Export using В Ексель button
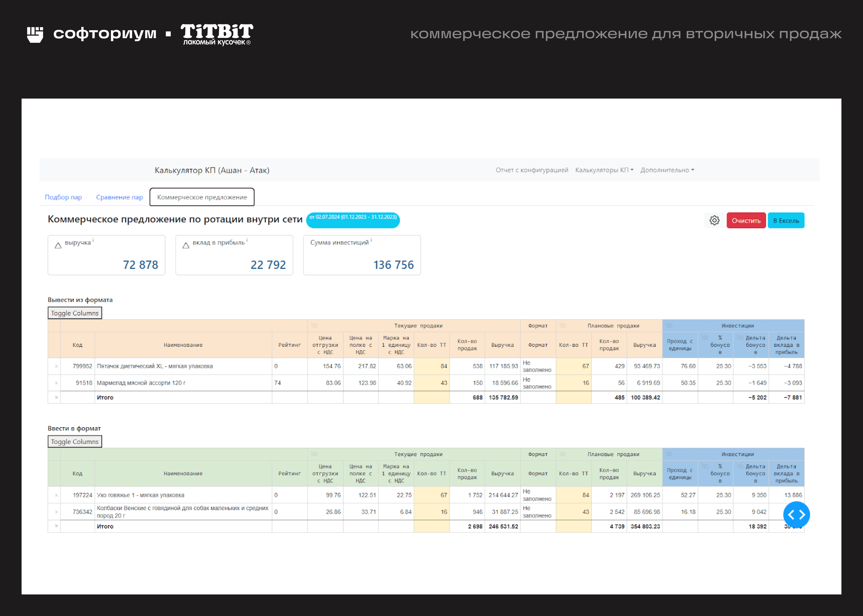The image size is (863, 616). point(786,221)
